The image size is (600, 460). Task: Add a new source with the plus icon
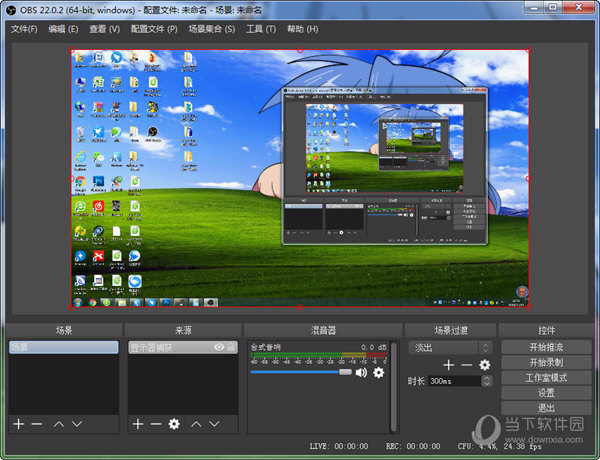click(138, 424)
